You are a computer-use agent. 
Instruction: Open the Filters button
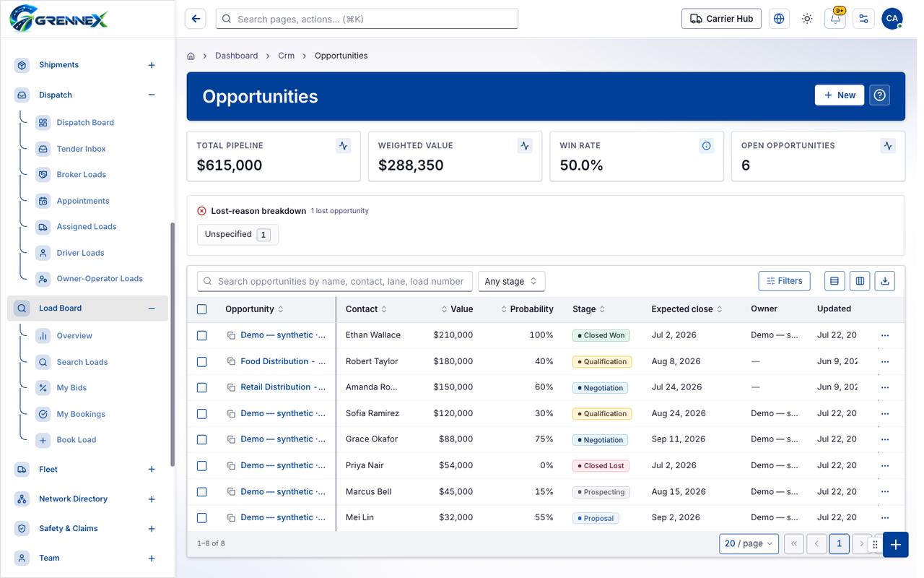785,281
